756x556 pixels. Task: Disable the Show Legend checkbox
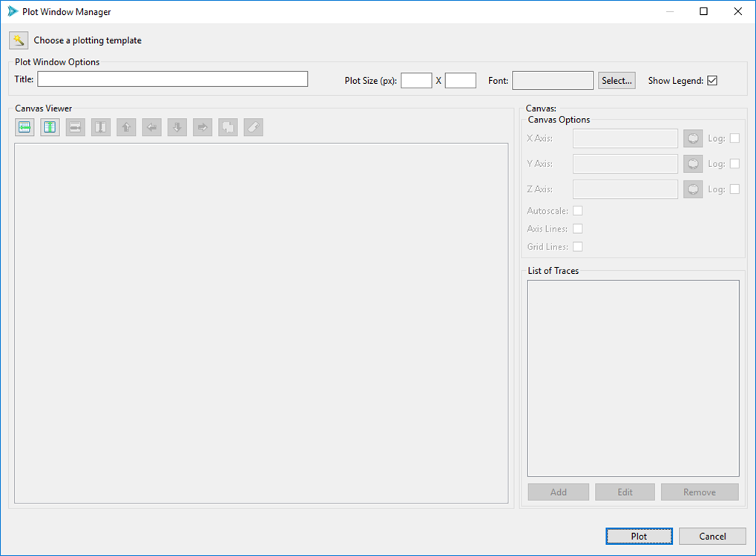[711, 80]
